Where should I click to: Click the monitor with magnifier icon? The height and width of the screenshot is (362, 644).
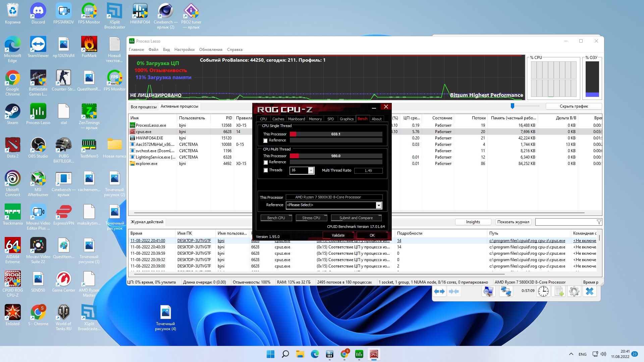tap(488, 292)
